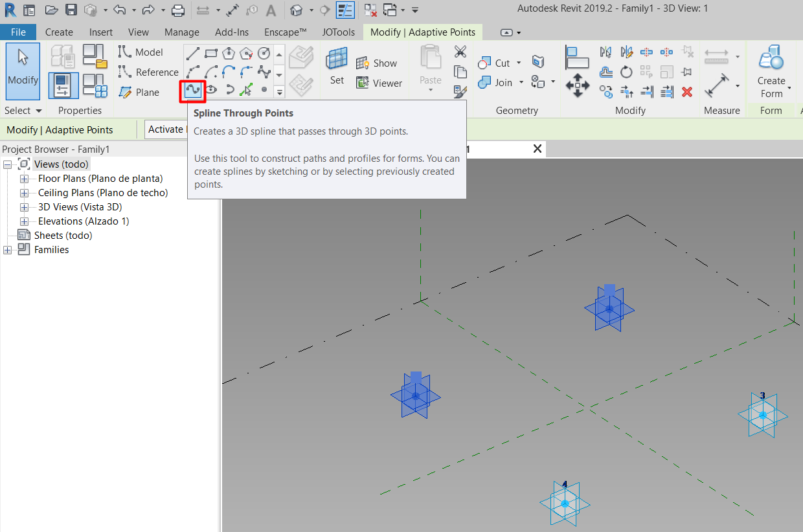Click the Close Hidden Windows icon
Screen dimensions: 803x532
point(370,10)
